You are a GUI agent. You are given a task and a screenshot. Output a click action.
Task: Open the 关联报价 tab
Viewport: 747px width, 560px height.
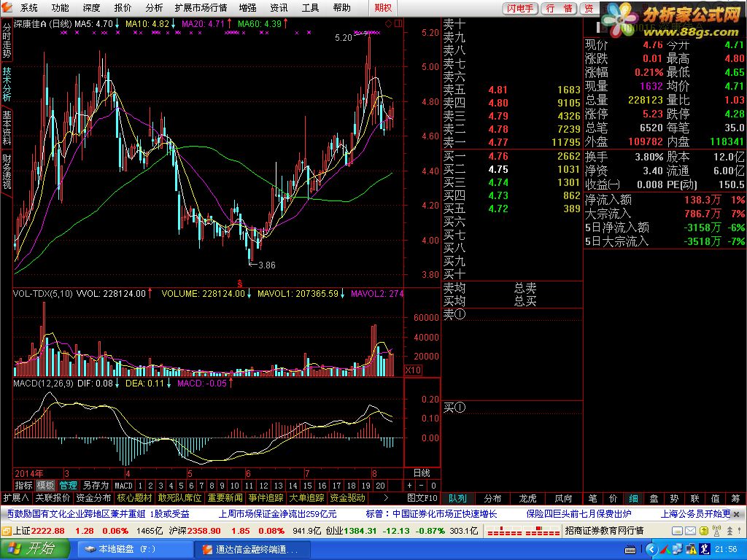[x=53, y=498]
